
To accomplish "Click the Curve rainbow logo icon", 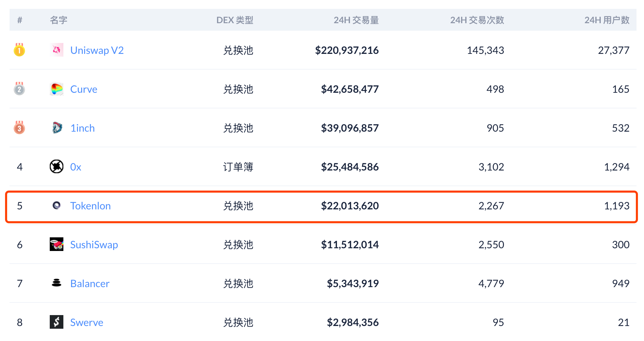I will click(57, 89).
